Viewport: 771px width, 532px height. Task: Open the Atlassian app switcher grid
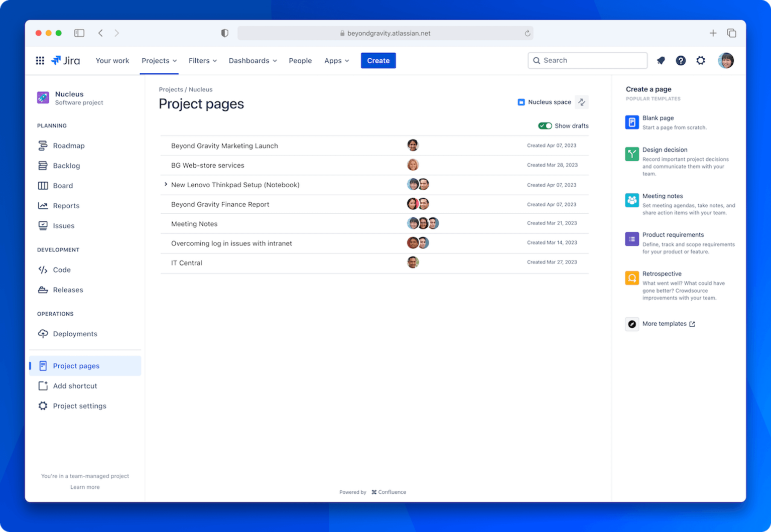pos(40,60)
